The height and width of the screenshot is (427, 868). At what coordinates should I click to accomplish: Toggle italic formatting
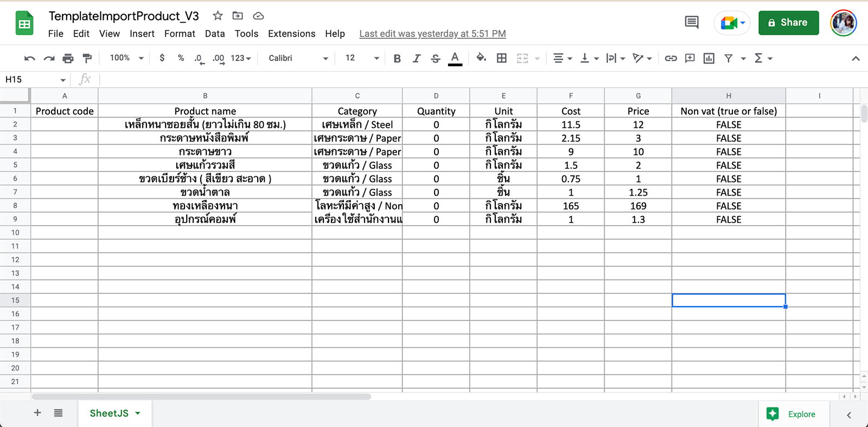[x=416, y=59]
